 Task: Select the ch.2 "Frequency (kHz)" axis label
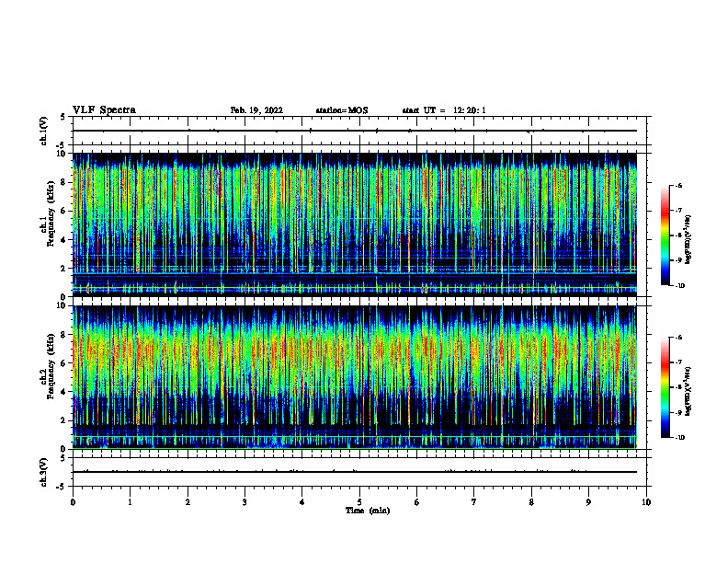click(x=51, y=366)
